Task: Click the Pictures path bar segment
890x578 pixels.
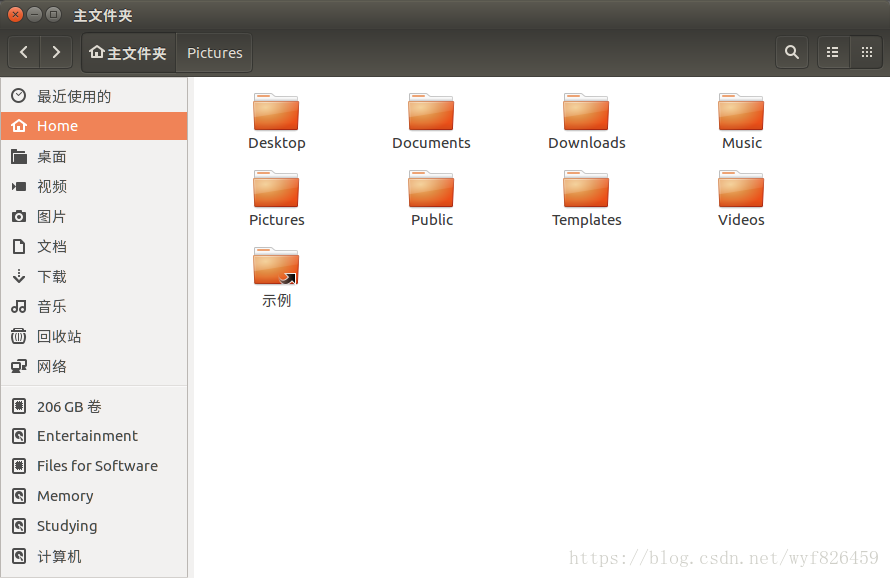Action: [x=215, y=53]
